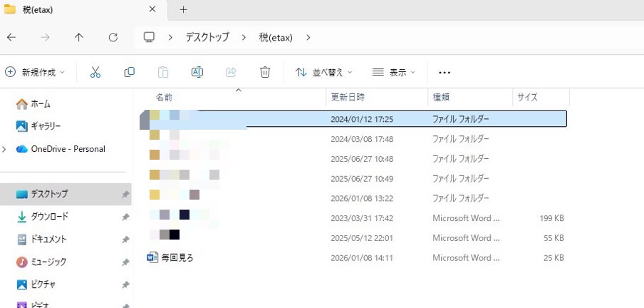Go up one folder with up arrow
Image resolution: width=644 pixels, height=308 pixels.
79,37
